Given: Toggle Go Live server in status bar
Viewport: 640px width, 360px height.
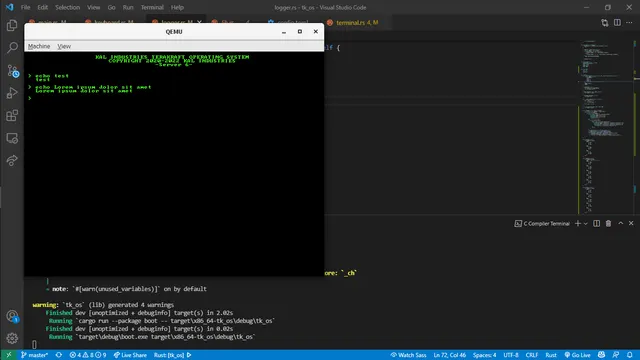Looking at the screenshot, I should click(x=577, y=355).
